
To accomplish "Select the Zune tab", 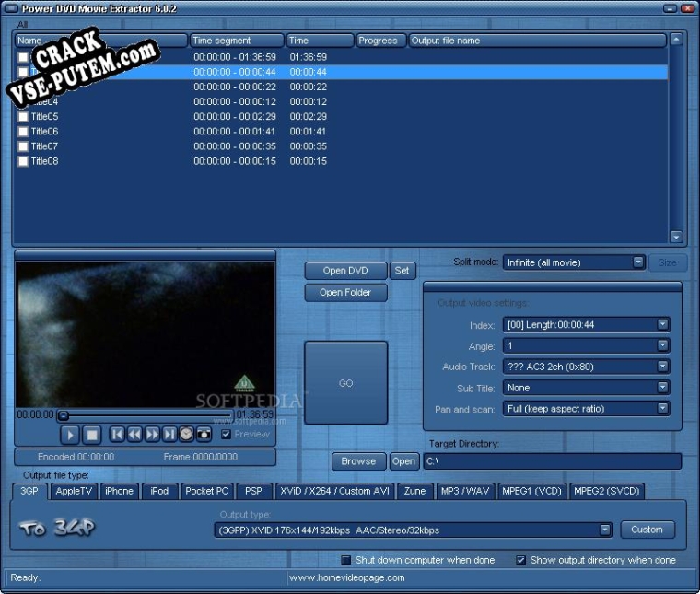I will click(414, 491).
